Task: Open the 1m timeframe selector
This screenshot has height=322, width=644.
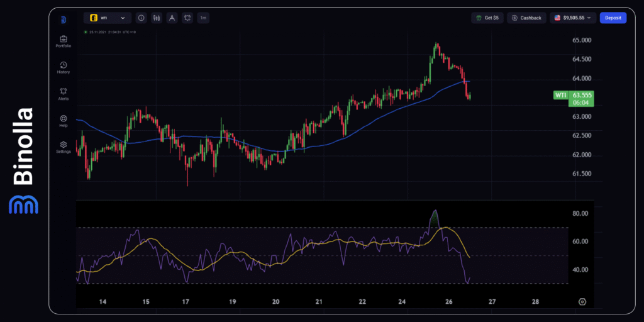Action: [x=203, y=18]
